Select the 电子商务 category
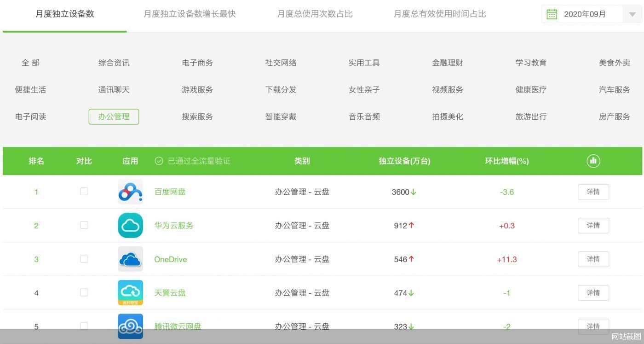Viewport: 644px width, 344px height. coord(197,63)
